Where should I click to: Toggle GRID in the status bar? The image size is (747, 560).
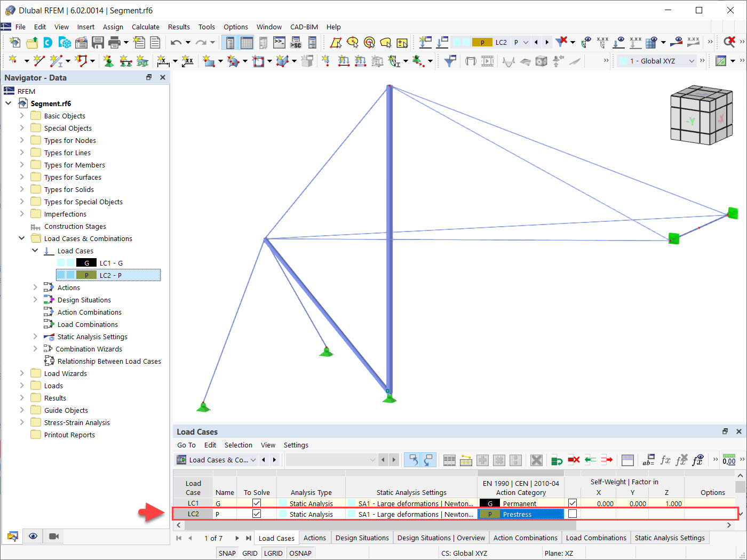[250, 553]
